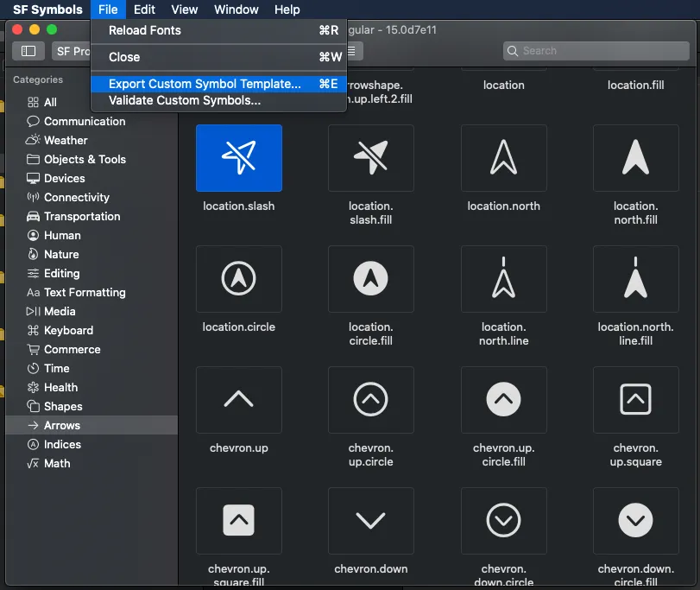The width and height of the screenshot is (700, 590).
Task: Select the Media category
Action: pos(91,311)
